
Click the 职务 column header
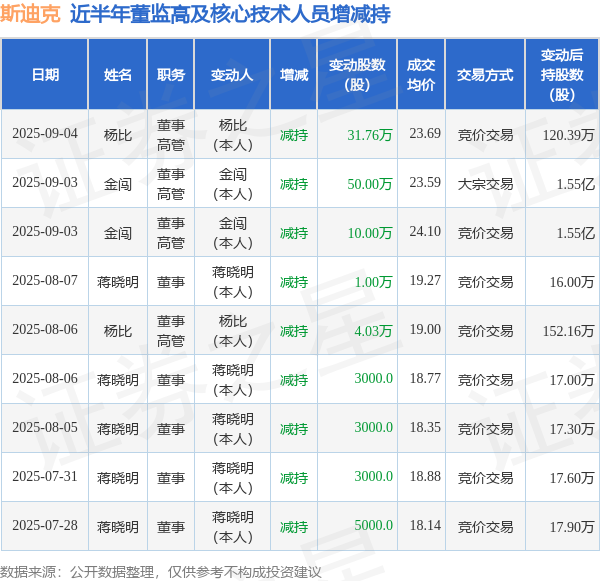[171, 75]
